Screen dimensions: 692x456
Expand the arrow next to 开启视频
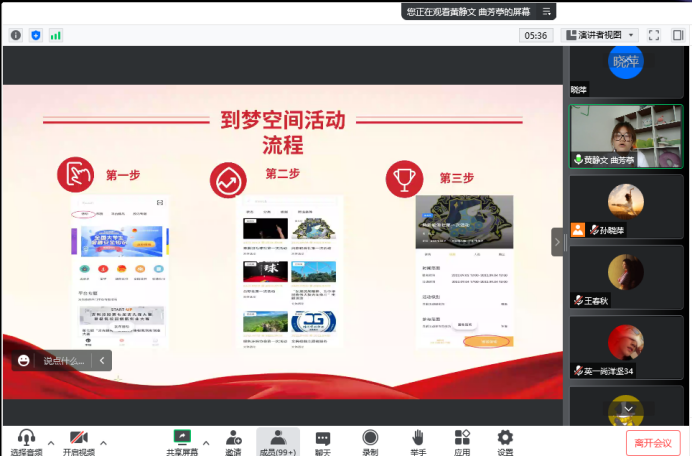[x=103, y=442]
